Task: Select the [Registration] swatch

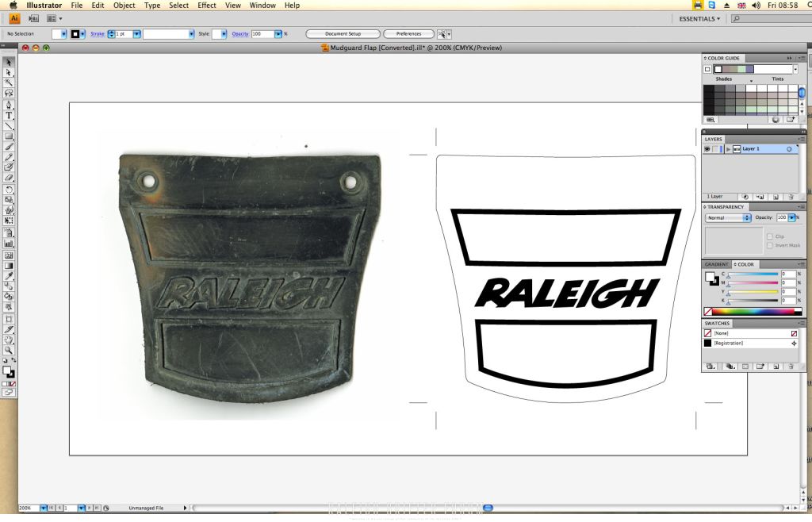Action: 750,344
